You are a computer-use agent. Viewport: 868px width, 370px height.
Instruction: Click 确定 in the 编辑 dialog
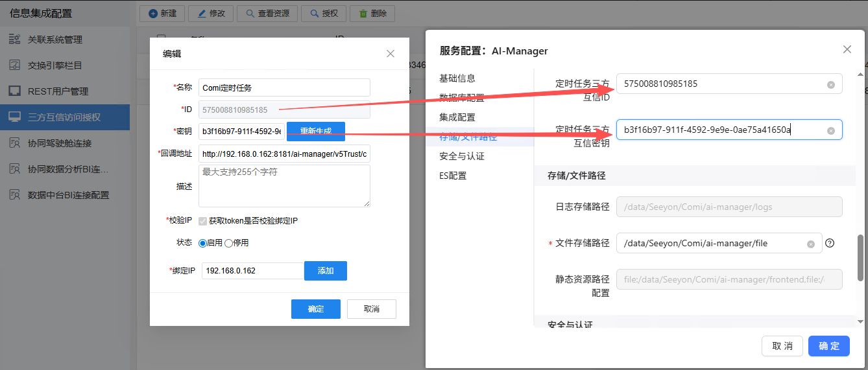[x=316, y=309]
